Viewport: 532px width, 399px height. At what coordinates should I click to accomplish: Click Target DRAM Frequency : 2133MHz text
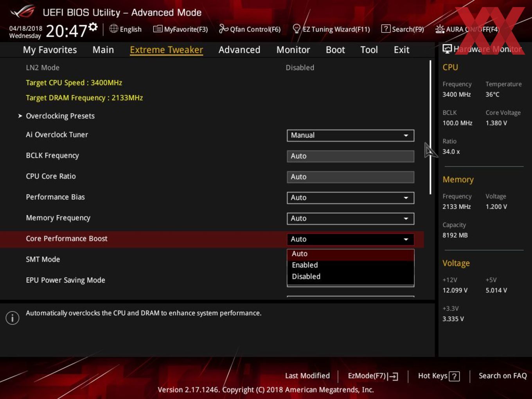pyautogui.click(x=84, y=98)
